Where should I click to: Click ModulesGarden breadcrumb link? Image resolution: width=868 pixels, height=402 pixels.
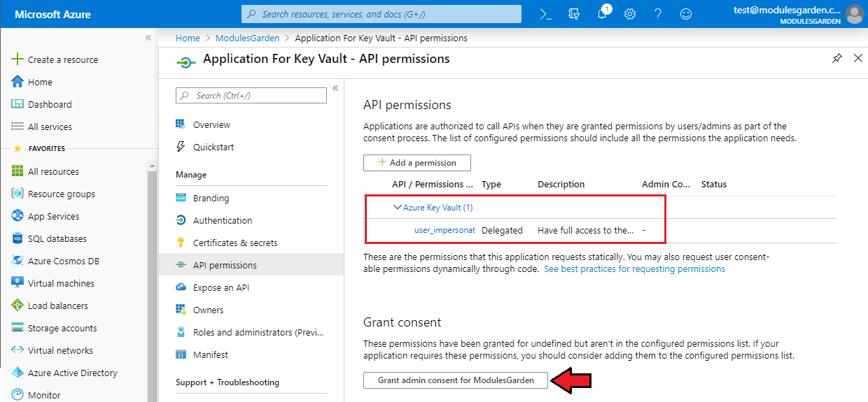(x=247, y=38)
